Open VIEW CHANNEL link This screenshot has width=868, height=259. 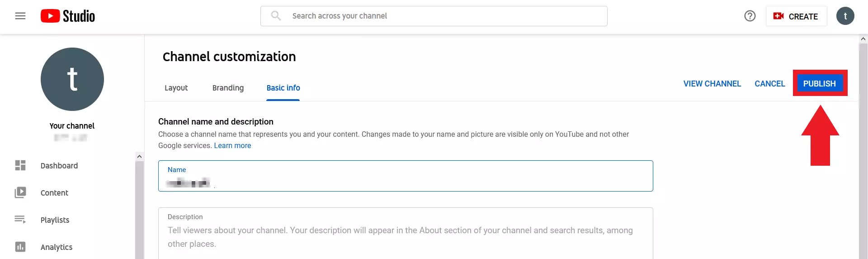pos(712,84)
